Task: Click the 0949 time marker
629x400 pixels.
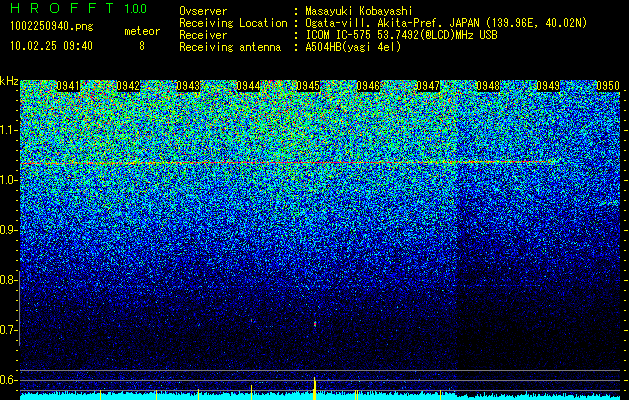Action: [548, 86]
